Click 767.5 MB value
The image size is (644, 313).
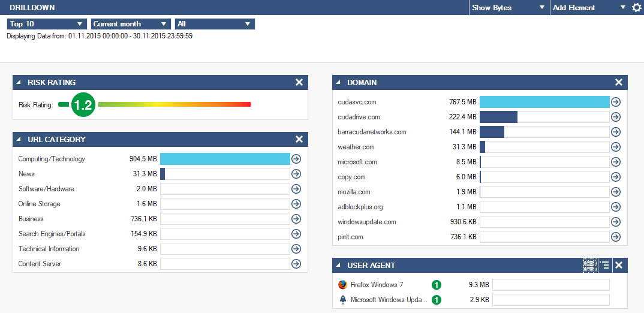462,102
